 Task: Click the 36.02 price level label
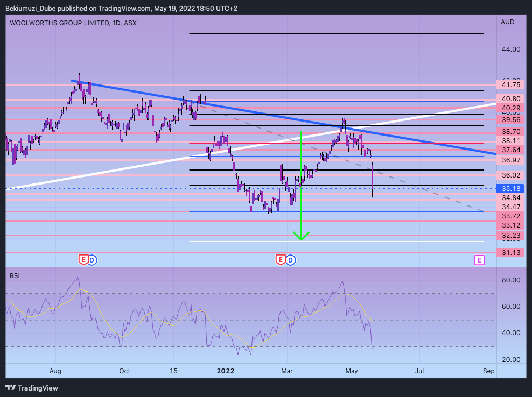pyautogui.click(x=510, y=175)
